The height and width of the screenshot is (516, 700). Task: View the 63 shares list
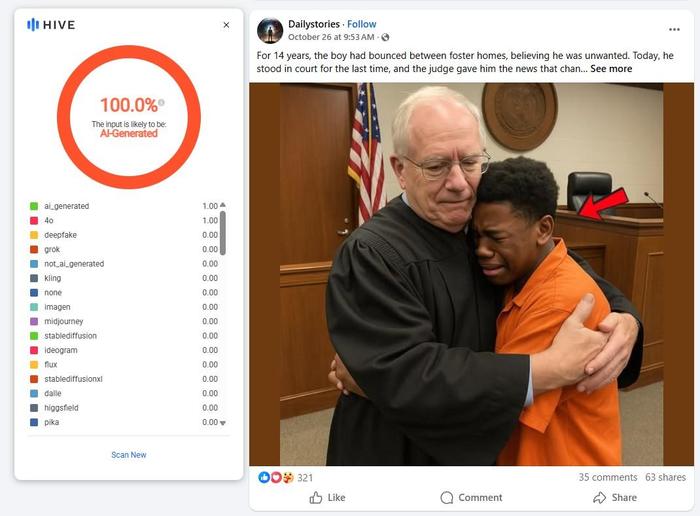(665, 477)
